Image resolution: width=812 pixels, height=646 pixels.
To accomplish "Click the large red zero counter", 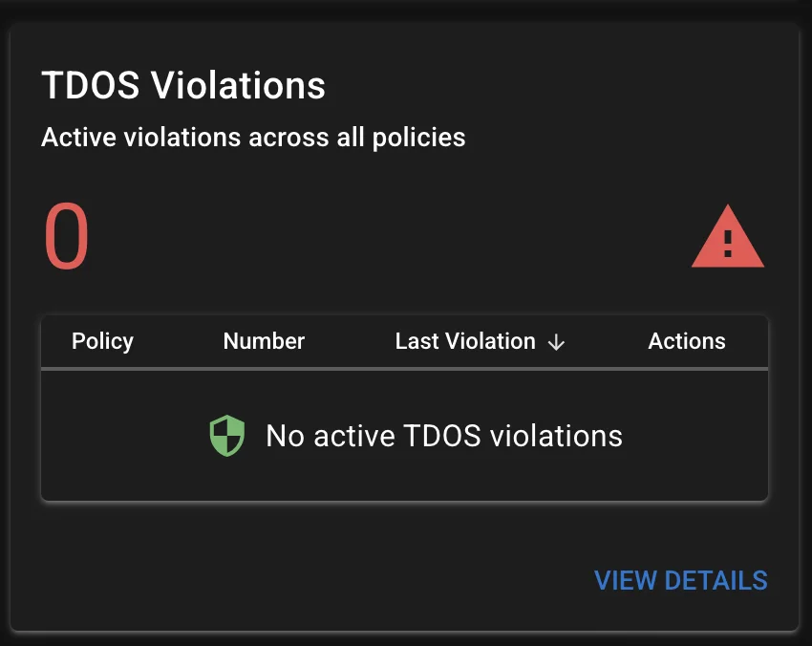I will click(x=66, y=235).
